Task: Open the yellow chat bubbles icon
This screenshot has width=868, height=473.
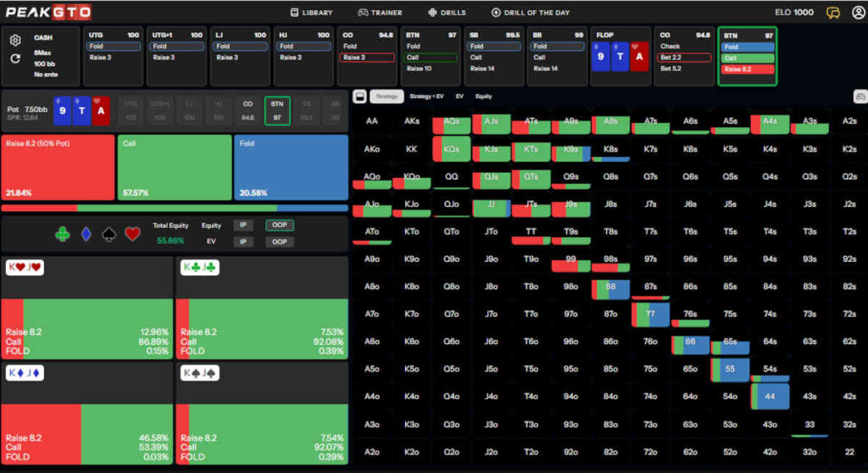Action: 833,13
